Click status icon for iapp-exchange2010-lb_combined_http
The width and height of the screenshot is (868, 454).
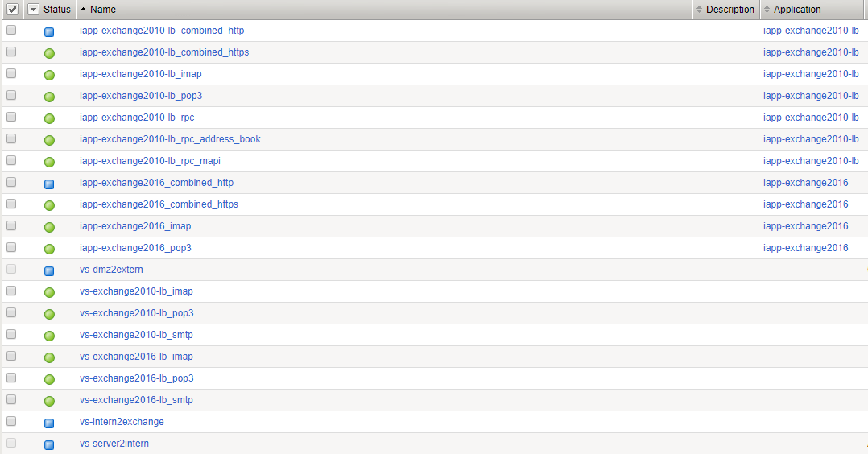coord(49,32)
